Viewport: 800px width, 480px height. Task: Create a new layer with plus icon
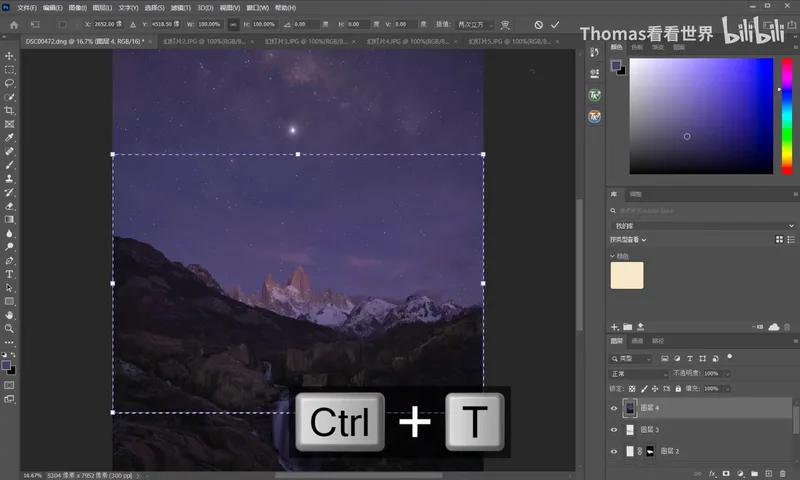click(768, 474)
